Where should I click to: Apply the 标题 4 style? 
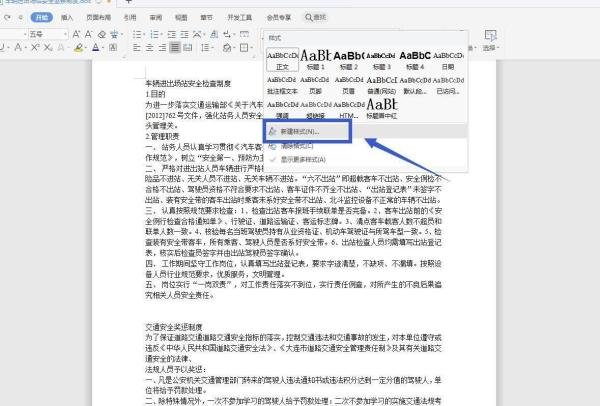click(x=415, y=60)
